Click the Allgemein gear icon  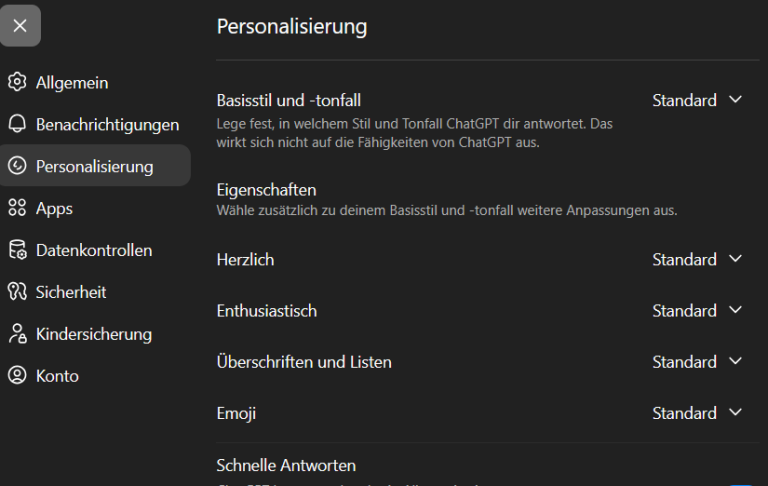point(17,82)
